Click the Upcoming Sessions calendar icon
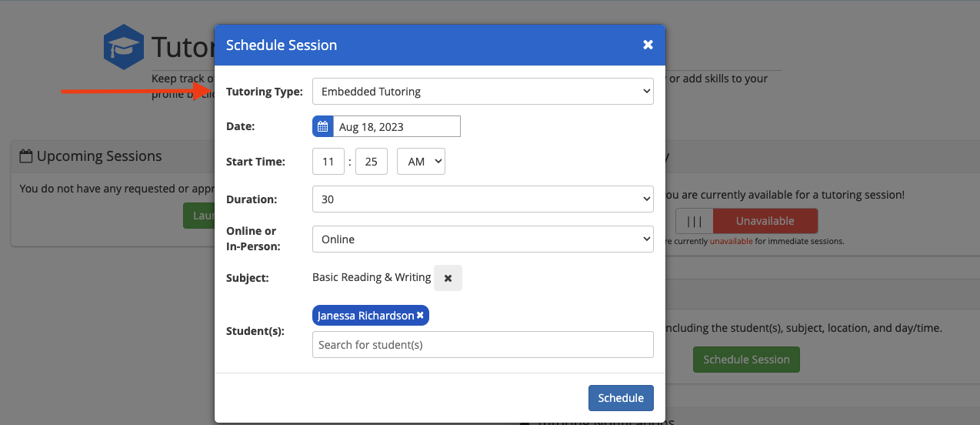The width and height of the screenshot is (980, 425). [x=26, y=156]
